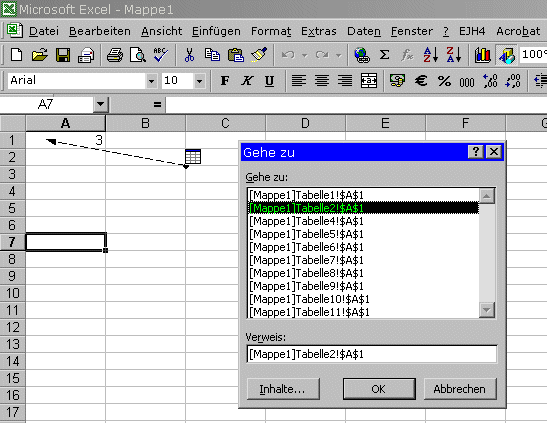The height and width of the screenshot is (423, 547).
Task: Select the Format Painter brush icon
Action: point(258,55)
